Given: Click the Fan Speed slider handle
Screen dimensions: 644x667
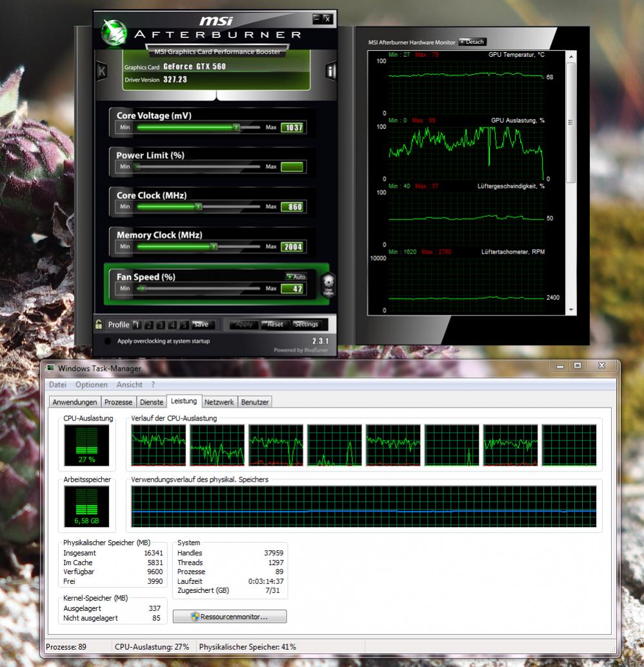Looking at the screenshot, I should coord(142,288).
